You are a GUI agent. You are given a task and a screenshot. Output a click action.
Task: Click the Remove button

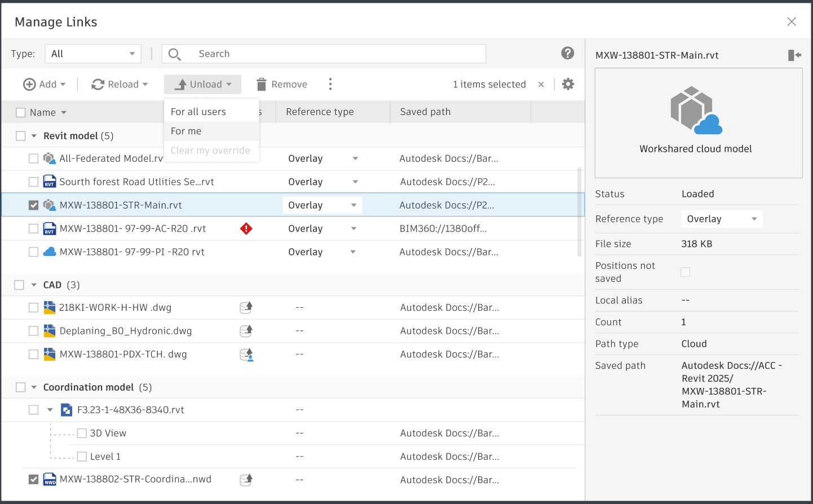(x=281, y=83)
